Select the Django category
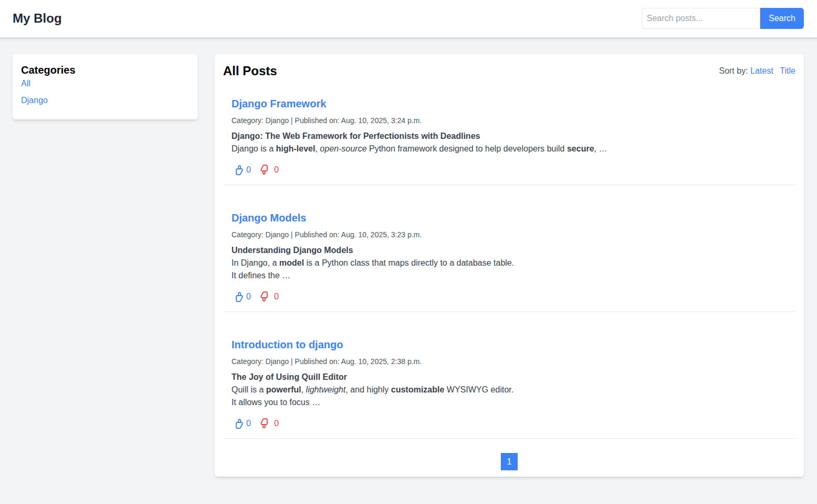The height and width of the screenshot is (504, 817). (x=34, y=100)
